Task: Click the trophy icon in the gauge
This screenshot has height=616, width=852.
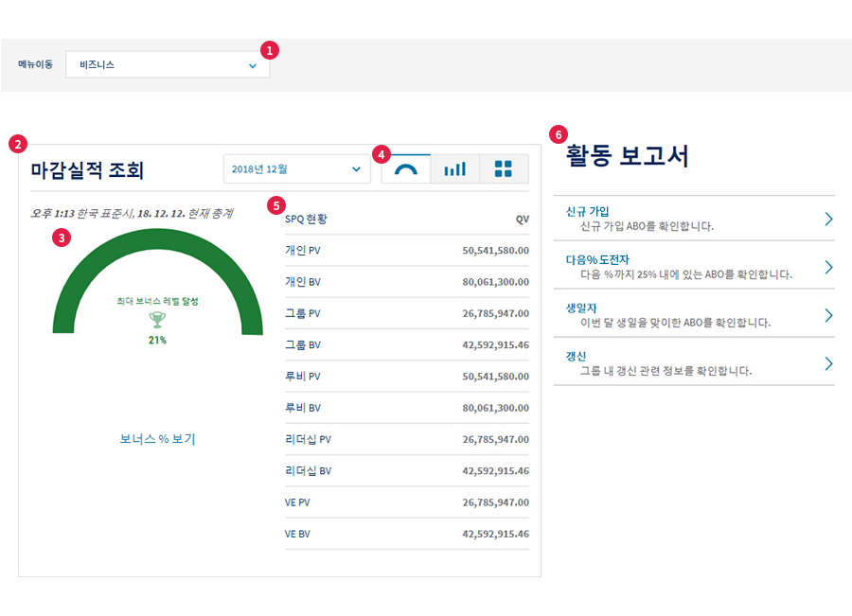Action: click(157, 320)
